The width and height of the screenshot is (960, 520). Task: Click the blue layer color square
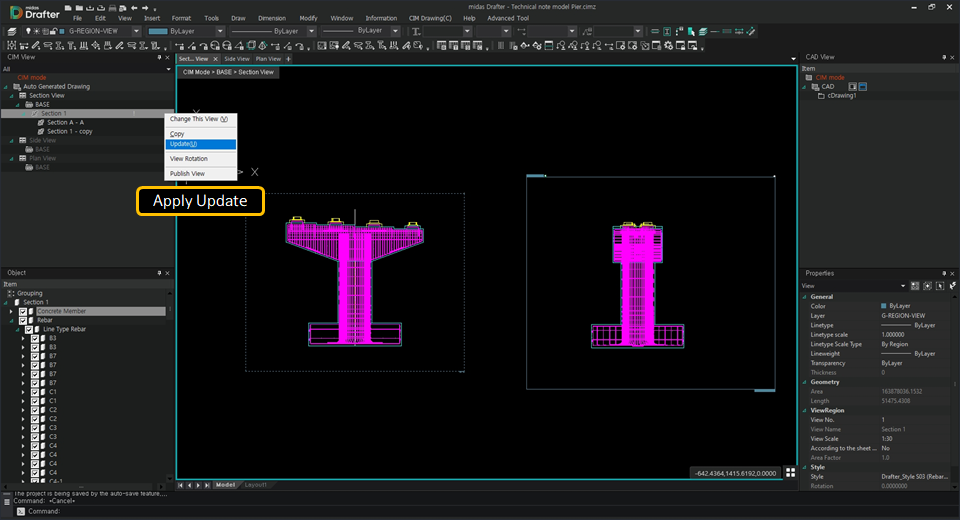[61, 31]
